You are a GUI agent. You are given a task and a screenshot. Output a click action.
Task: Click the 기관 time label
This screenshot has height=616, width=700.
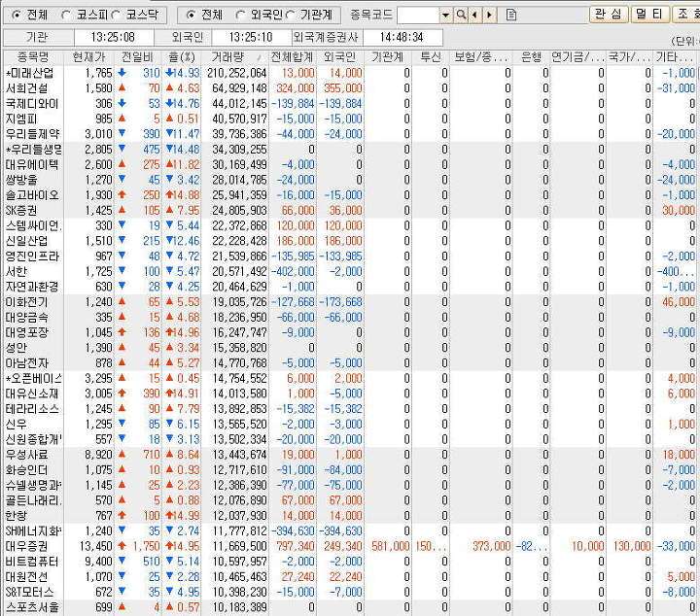[x=37, y=37]
